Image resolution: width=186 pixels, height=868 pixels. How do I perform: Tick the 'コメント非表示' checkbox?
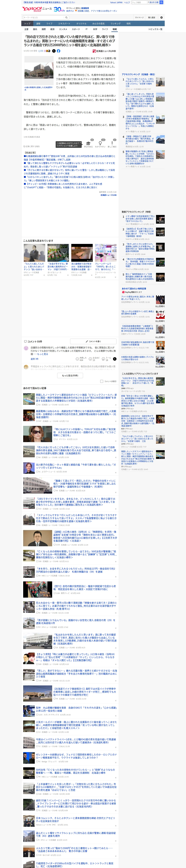click(x=102, y=381)
